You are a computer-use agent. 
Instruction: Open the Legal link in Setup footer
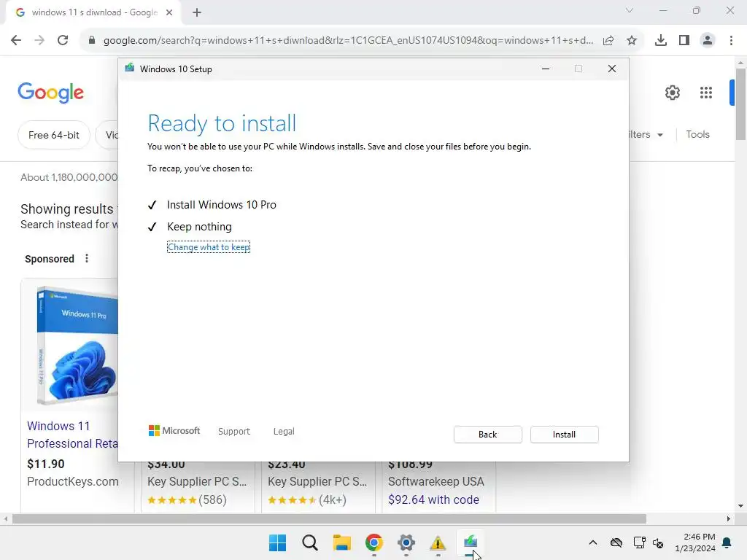point(284,432)
